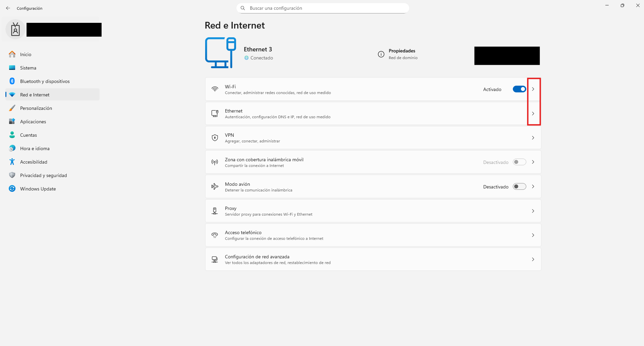Expand the Wi-Fi settings chevron
Screen dimensions: 644x346
(x=533, y=89)
